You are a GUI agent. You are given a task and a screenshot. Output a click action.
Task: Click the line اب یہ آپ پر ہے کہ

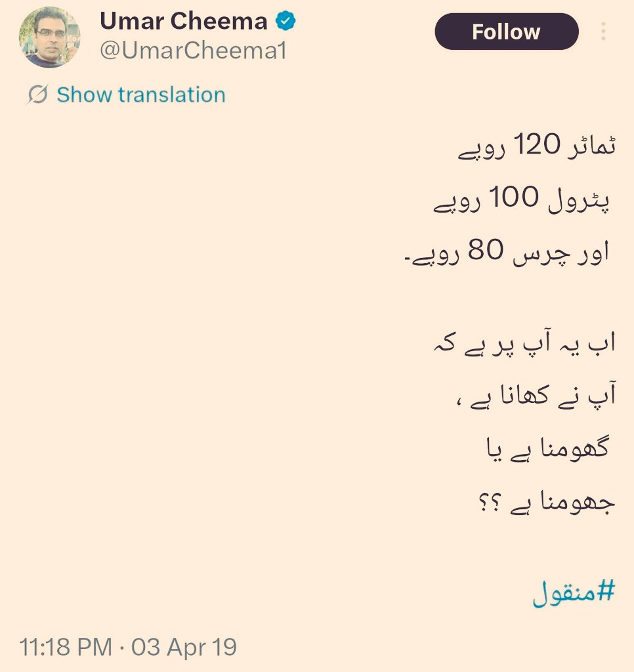tap(524, 344)
